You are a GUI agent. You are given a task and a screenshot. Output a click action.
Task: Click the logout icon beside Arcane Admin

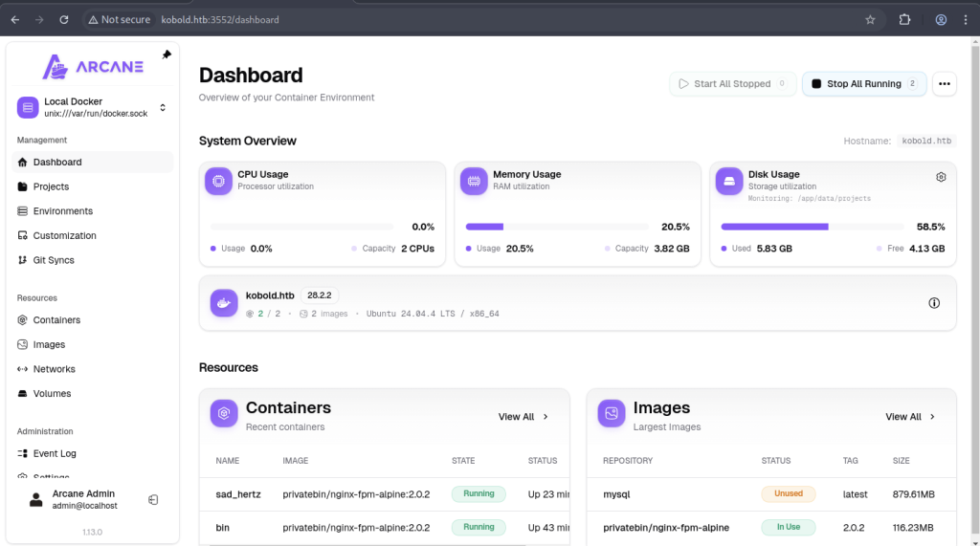point(153,500)
